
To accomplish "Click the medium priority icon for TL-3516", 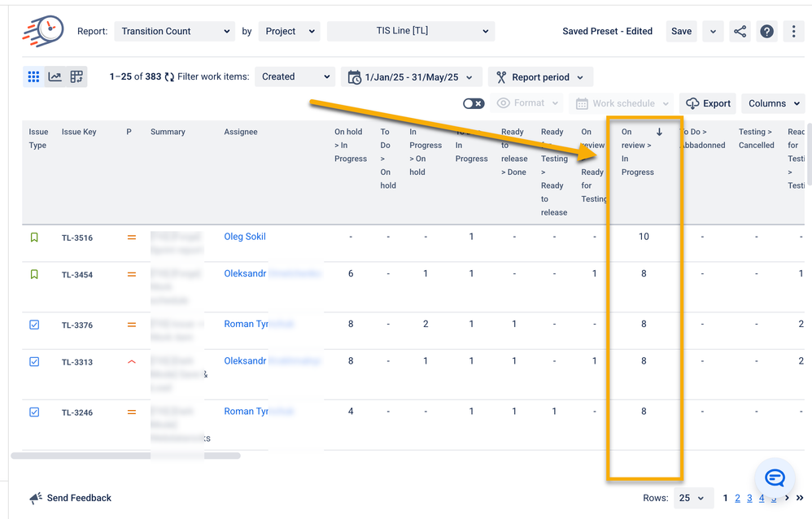I will coord(132,238).
